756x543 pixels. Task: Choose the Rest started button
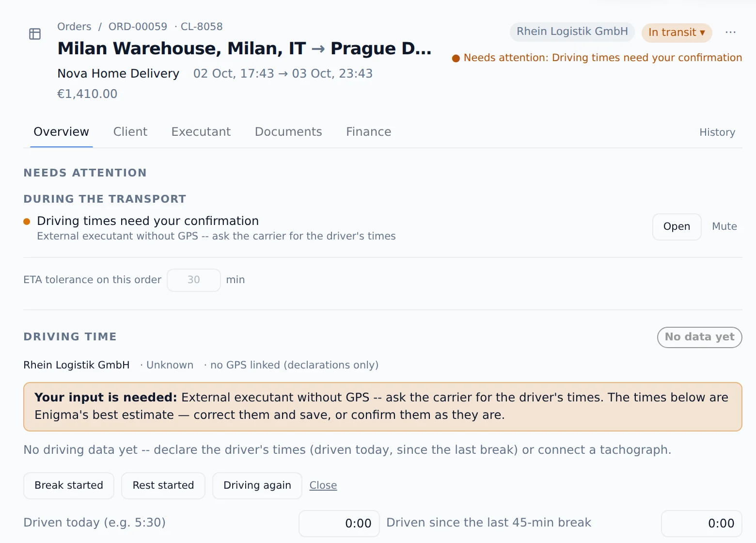pos(163,485)
